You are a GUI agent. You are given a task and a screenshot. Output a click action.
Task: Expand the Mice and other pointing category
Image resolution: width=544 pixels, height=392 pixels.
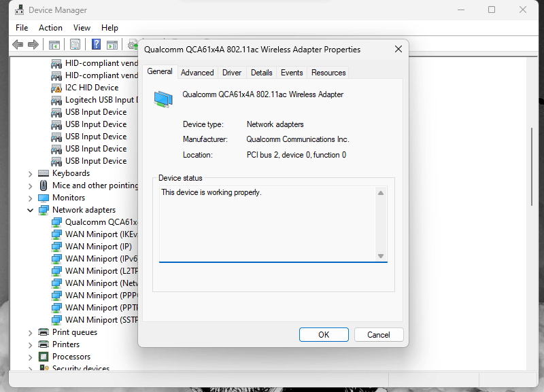coord(30,186)
